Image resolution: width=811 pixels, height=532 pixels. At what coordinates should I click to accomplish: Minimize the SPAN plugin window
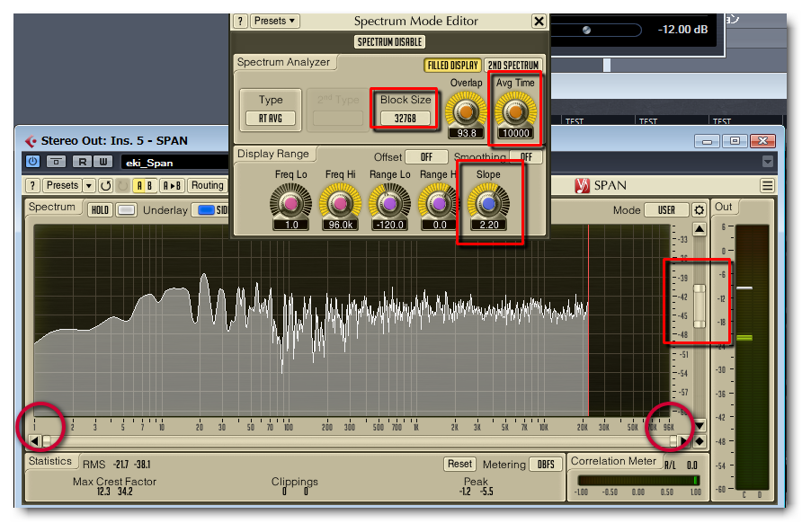click(x=707, y=141)
